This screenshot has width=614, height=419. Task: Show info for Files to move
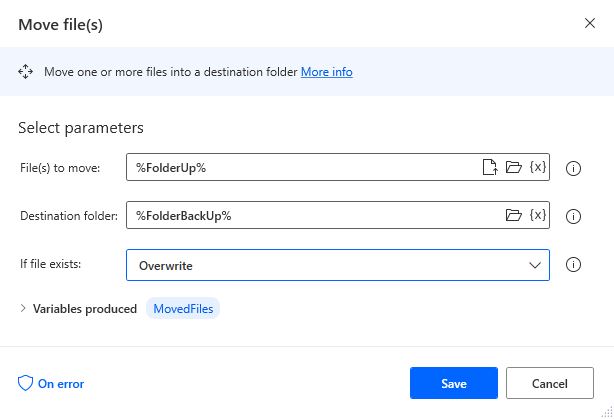(x=573, y=168)
